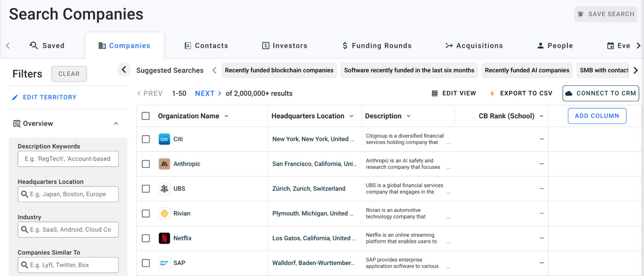Click the person icon on People tab
The width and height of the screenshot is (644, 276).
click(541, 46)
